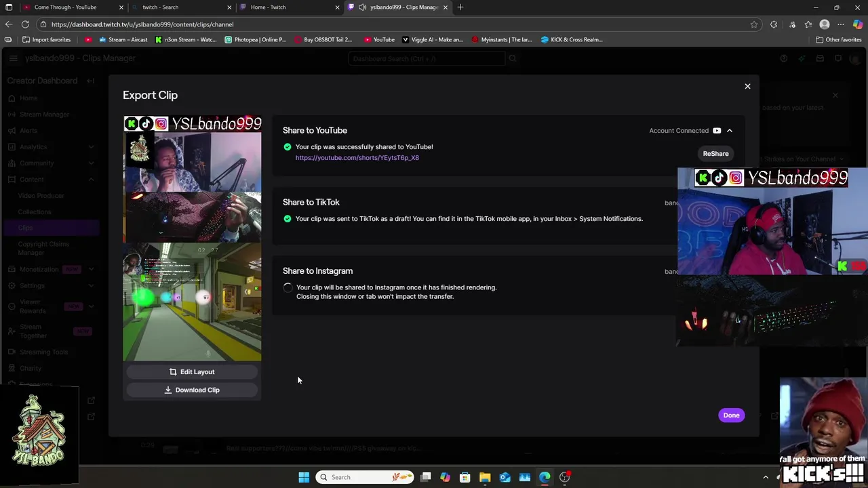Expand Analytics section in sidebar

(91, 147)
